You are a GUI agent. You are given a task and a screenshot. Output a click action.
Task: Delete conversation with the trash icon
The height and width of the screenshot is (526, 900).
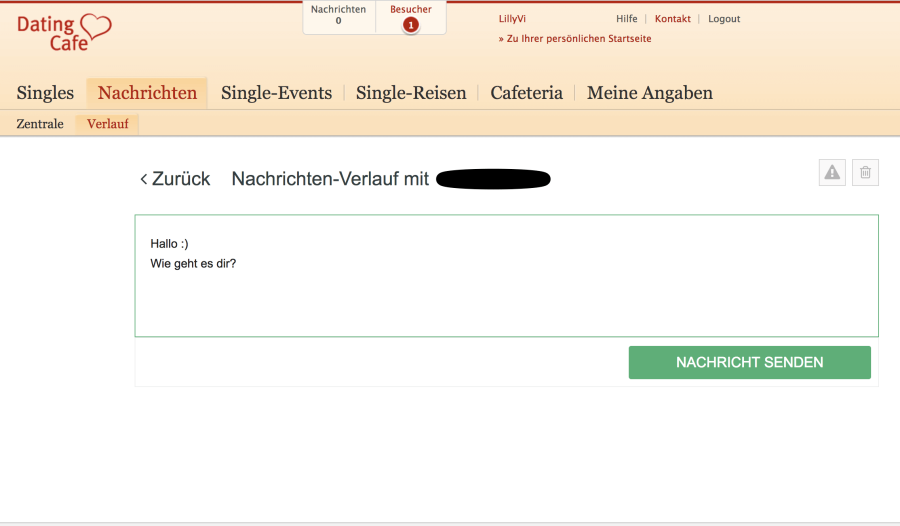pyautogui.click(x=865, y=172)
